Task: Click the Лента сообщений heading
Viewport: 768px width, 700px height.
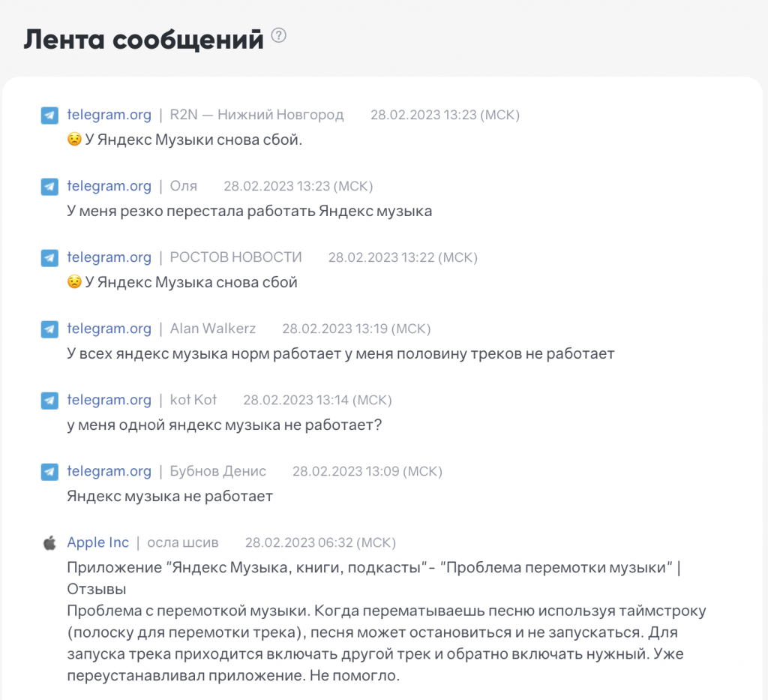Action: pyautogui.click(x=143, y=40)
